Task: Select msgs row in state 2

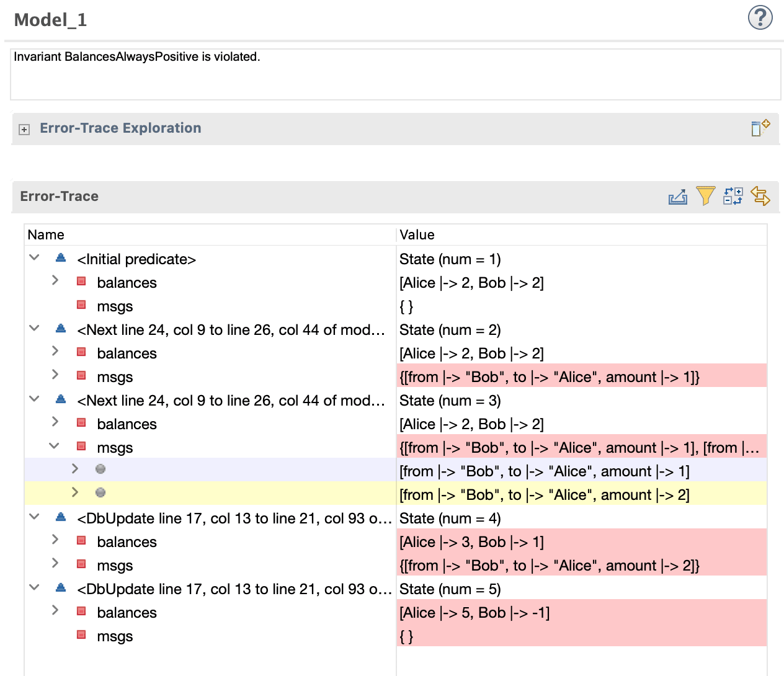Action: pos(396,376)
